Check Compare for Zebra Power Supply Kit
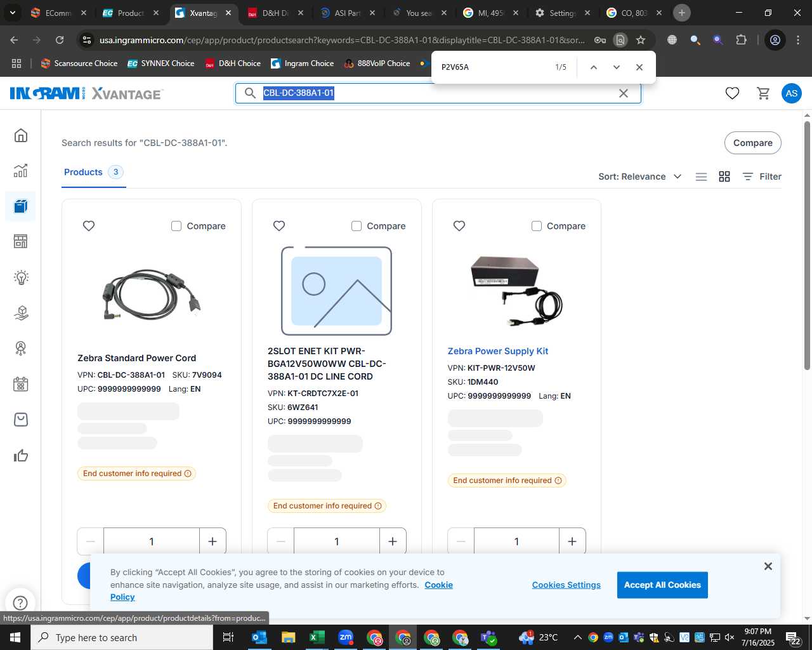 click(537, 226)
